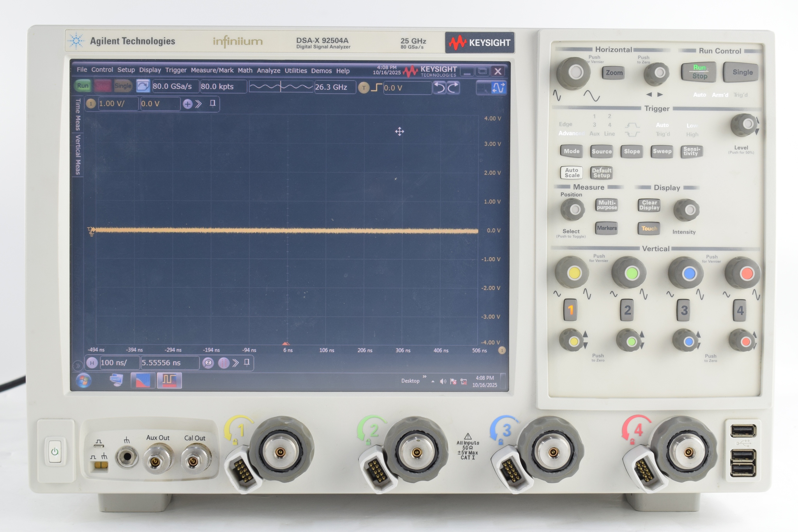Click the round T trigger setup icon
Screen dimensions: 798x532
click(364, 88)
